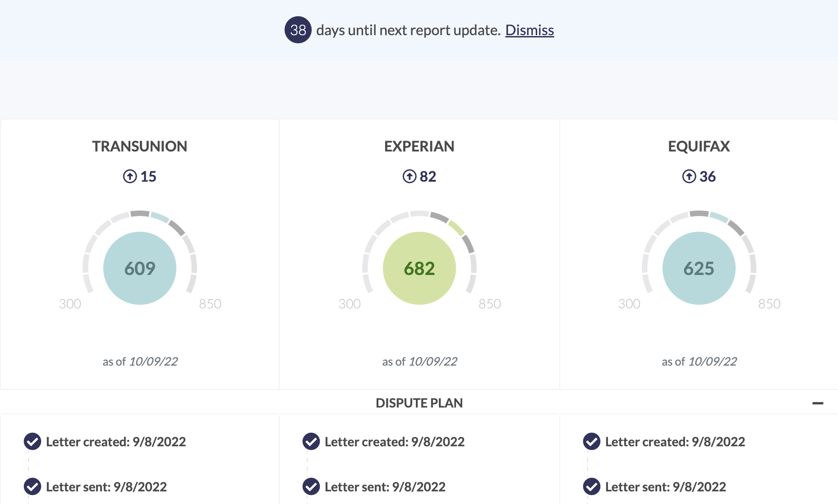Image resolution: width=838 pixels, height=504 pixels.
Task: Click the 38 days counter badge
Action: (298, 30)
